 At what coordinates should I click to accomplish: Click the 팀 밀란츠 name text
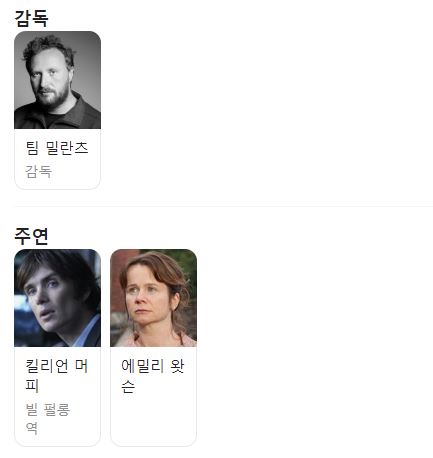[57, 148]
